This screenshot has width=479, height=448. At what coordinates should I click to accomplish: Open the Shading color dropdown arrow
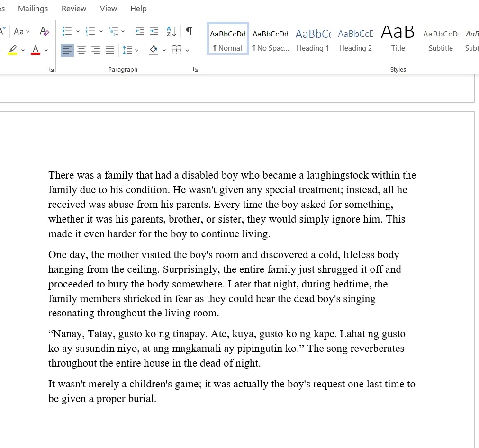pyautogui.click(x=164, y=50)
